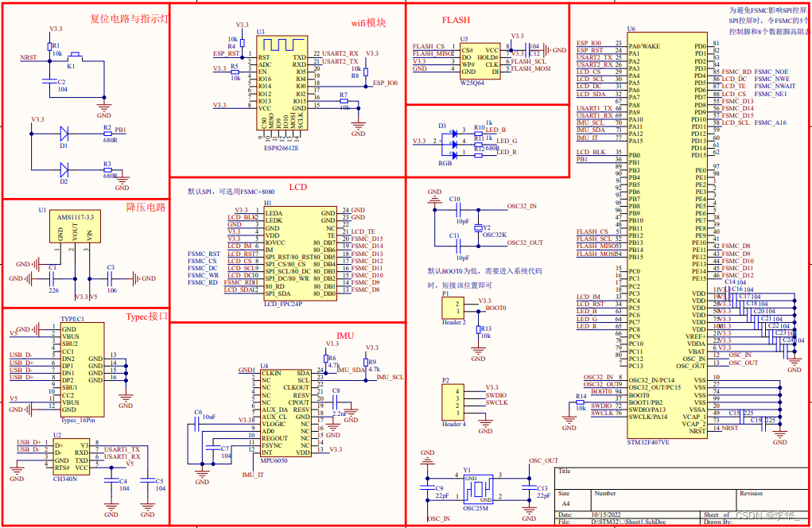Select the TYPEC1 16-pin connector symbol
This screenshot has width=812, height=528.
pyautogui.click(x=82, y=369)
